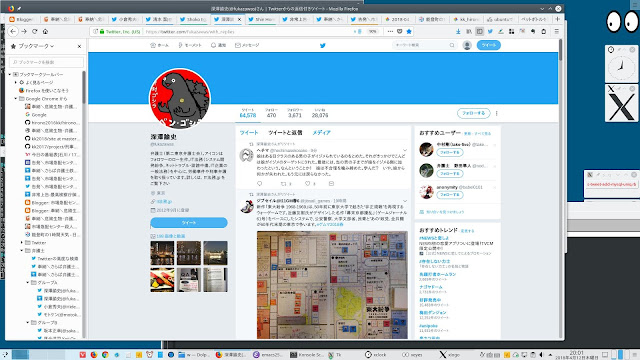Like the first tweet heart icon
Viewport: 640px width, 360px height.
coord(307,184)
